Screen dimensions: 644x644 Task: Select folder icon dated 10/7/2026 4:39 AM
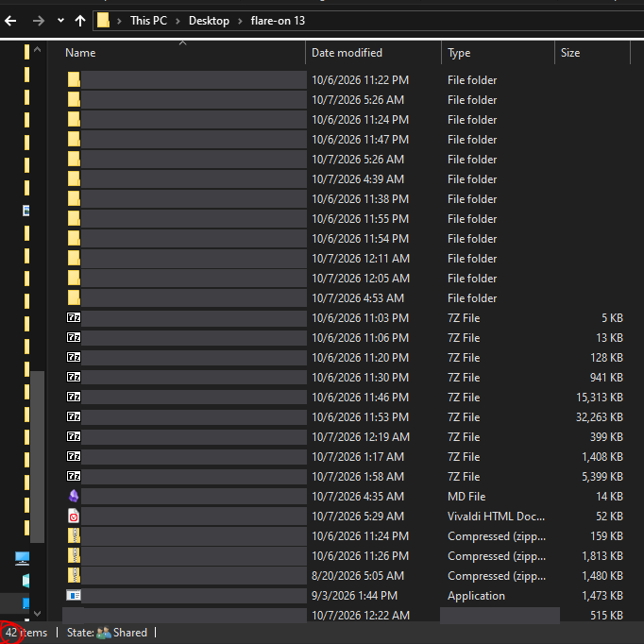[74, 179]
